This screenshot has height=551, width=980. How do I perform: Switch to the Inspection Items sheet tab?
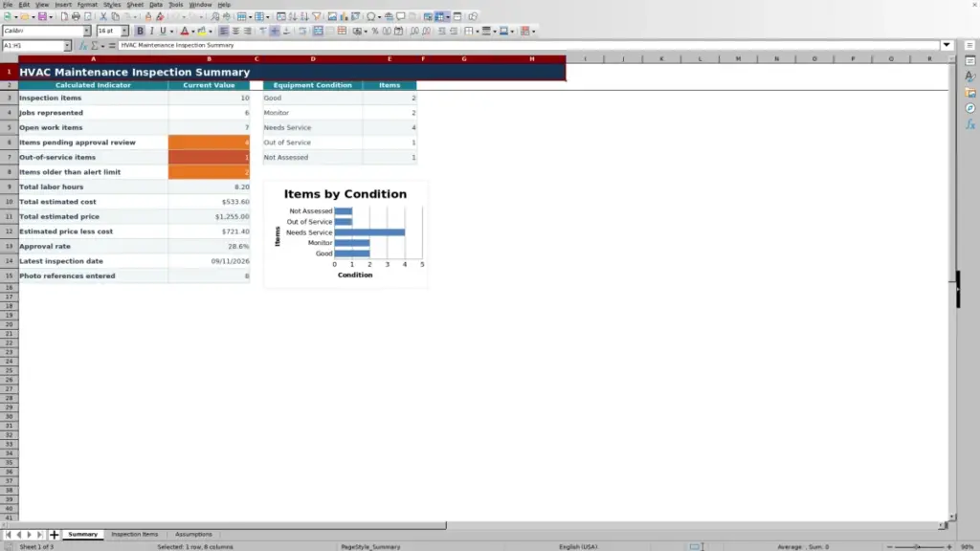pyautogui.click(x=134, y=535)
